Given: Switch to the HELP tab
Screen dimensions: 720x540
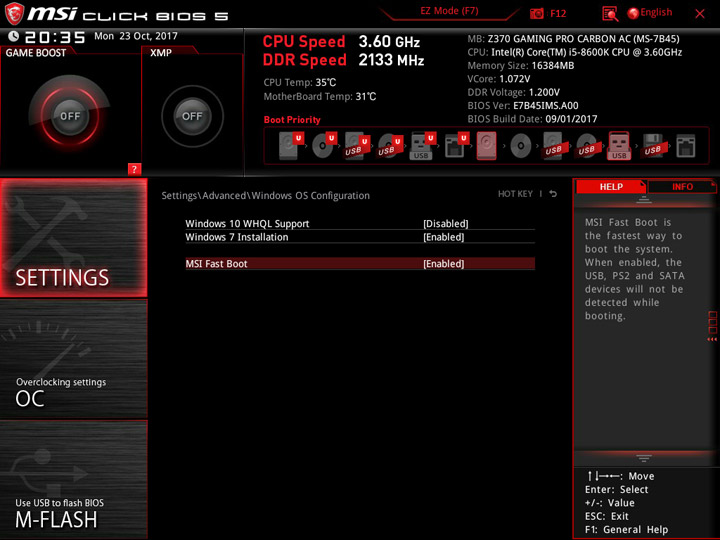Looking at the screenshot, I should [611, 187].
